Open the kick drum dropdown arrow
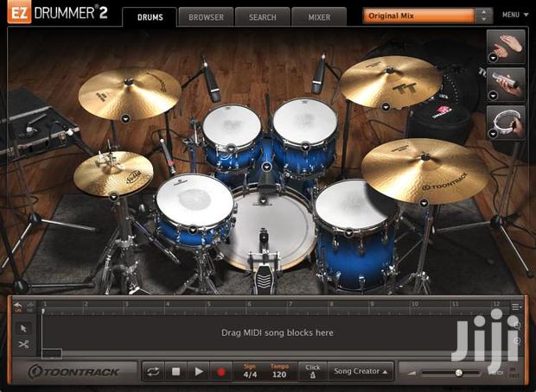This screenshot has height=392, width=536. (x=263, y=200)
